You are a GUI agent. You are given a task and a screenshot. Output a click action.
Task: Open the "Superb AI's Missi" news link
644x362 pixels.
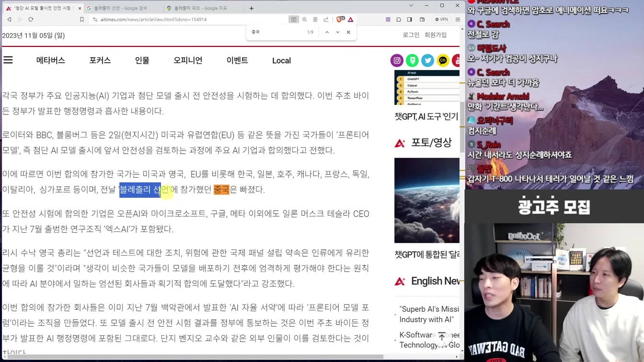point(429,314)
